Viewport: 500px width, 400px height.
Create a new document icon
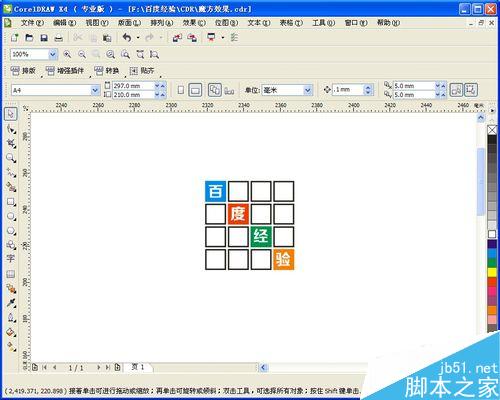coord(15,38)
